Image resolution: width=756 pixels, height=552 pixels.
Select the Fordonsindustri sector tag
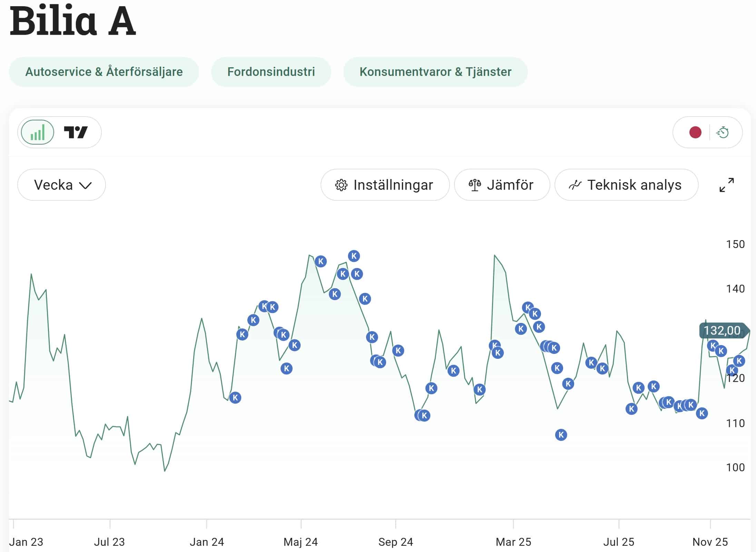[x=271, y=72]
